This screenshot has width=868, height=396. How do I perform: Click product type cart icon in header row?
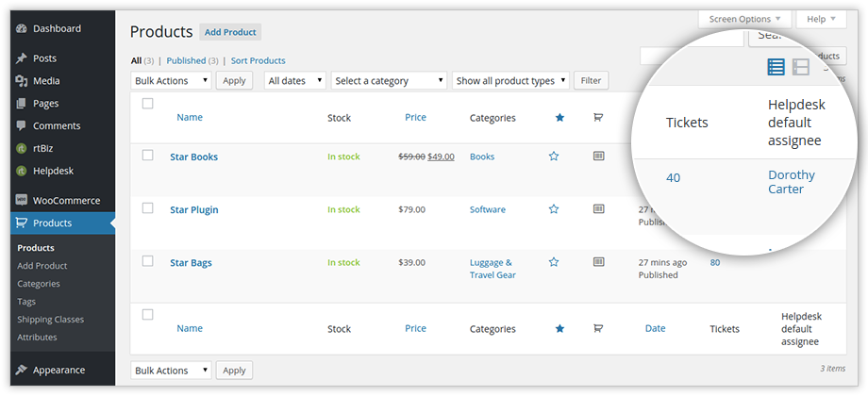pyautogui.click(x=598, y=117)
